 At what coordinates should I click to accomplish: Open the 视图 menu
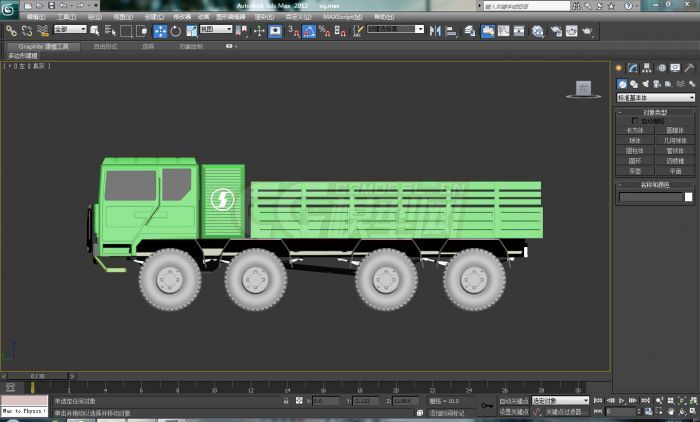[x=123, y=17]
